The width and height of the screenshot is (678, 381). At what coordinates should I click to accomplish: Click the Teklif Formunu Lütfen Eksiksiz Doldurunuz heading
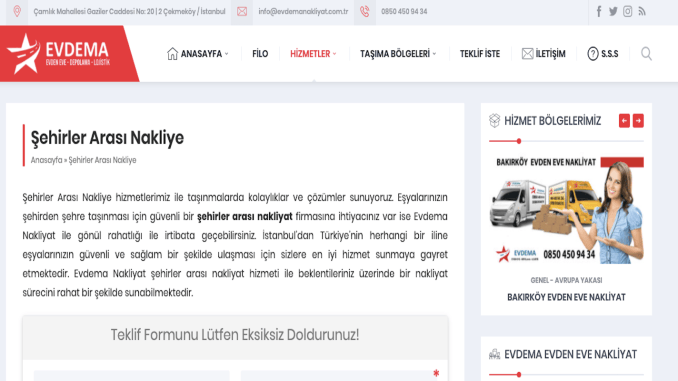(235, 335)
